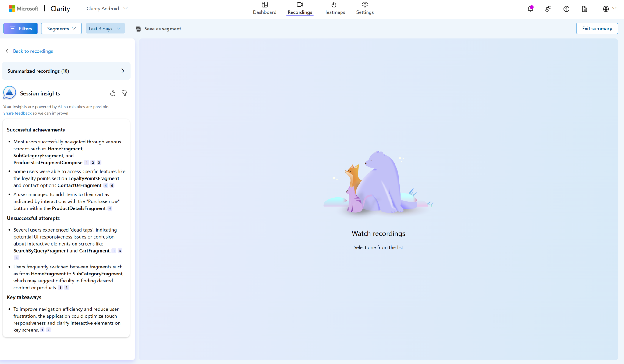The image size is (624, 364).
Task: Click the Session insights Clarity copilot icon
Action: (9, 92)
